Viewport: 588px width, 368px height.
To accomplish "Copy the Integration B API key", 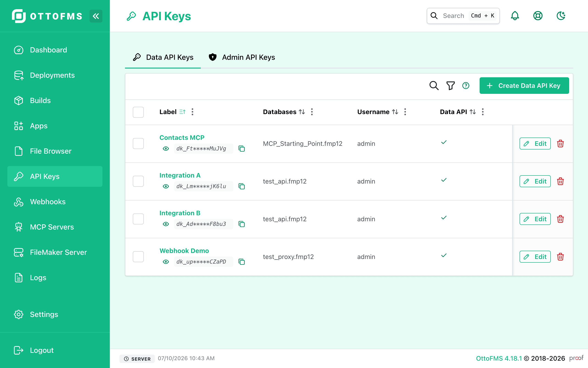I will 242,224.
